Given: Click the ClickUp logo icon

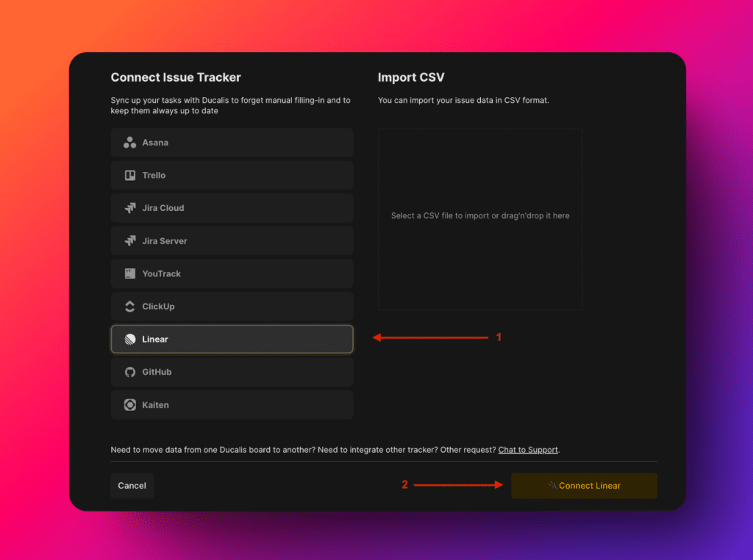Looking at the screenshot, I should pos(129,306).
